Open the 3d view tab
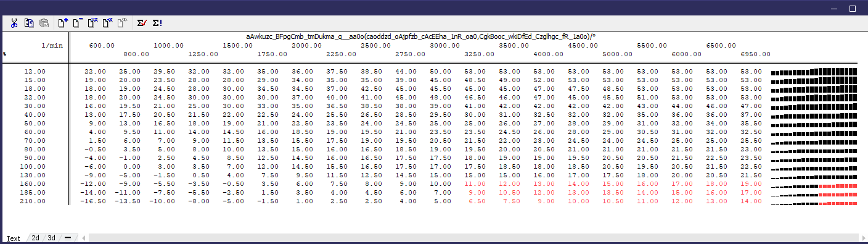The width and height of the screenshot is (868, 244). [52, 238]
